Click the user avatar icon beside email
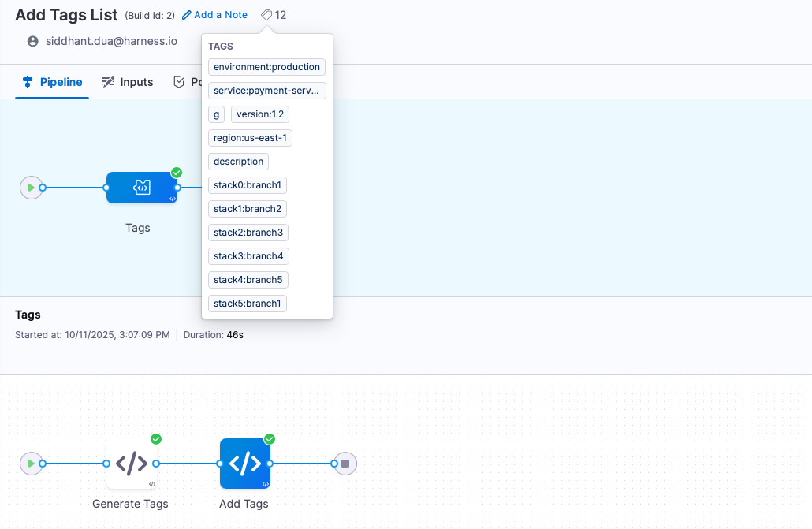This screenshot has height=529, width=812. click(32, 41)
